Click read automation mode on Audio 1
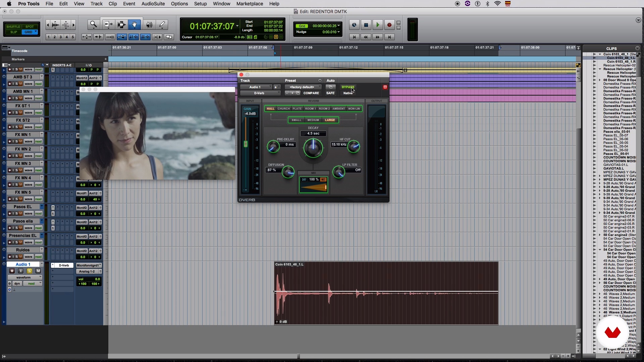Screen dimensions: 644x362 33,284
